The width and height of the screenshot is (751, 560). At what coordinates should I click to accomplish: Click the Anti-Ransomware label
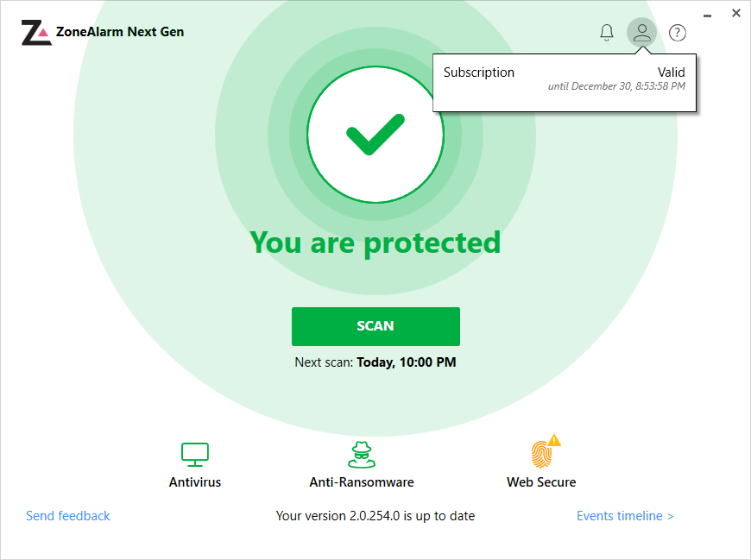tap(362, 482)
